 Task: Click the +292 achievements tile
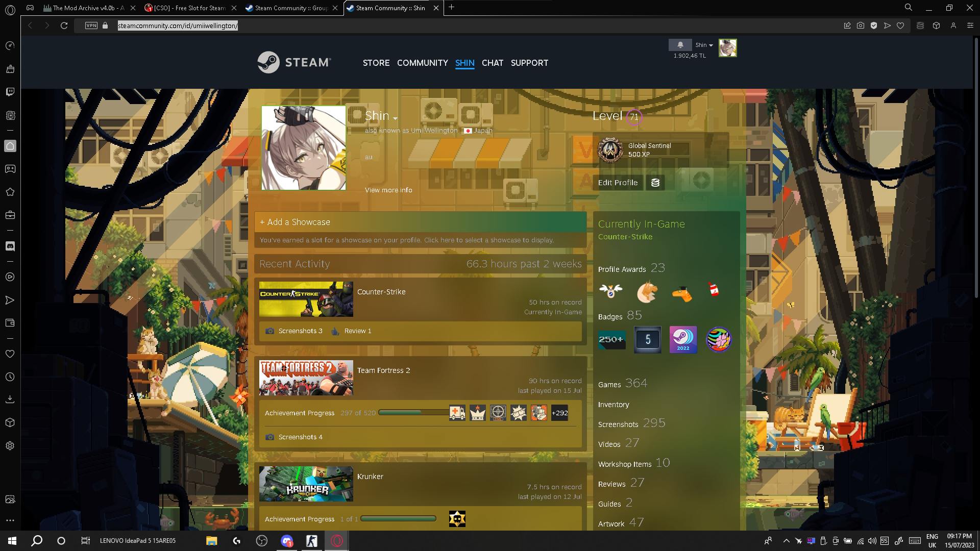pos(559,413)
